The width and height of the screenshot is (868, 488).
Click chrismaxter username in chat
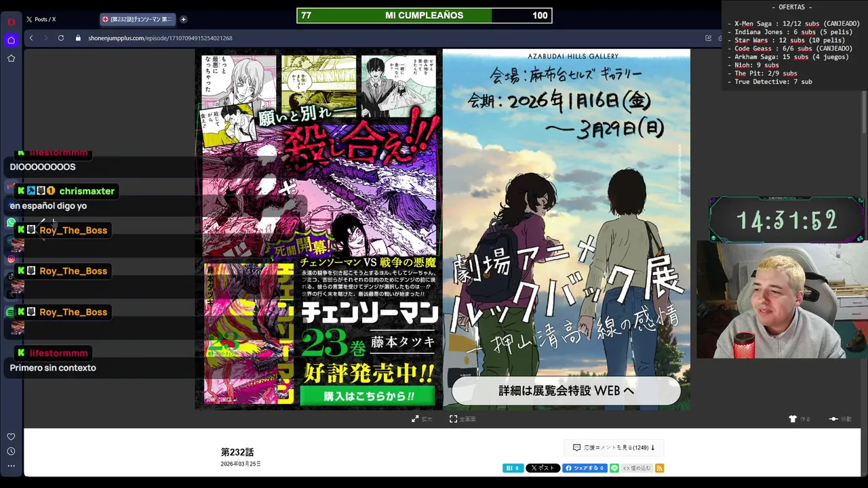87,191
